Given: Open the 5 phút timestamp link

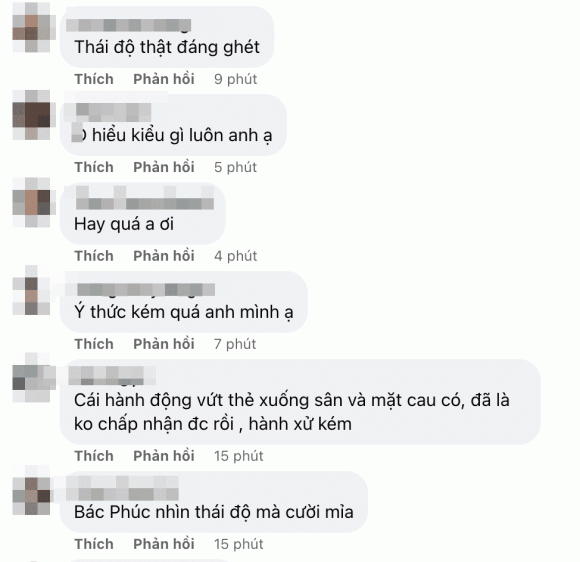Looking at the screenshot, I should (x=235, y=167).
